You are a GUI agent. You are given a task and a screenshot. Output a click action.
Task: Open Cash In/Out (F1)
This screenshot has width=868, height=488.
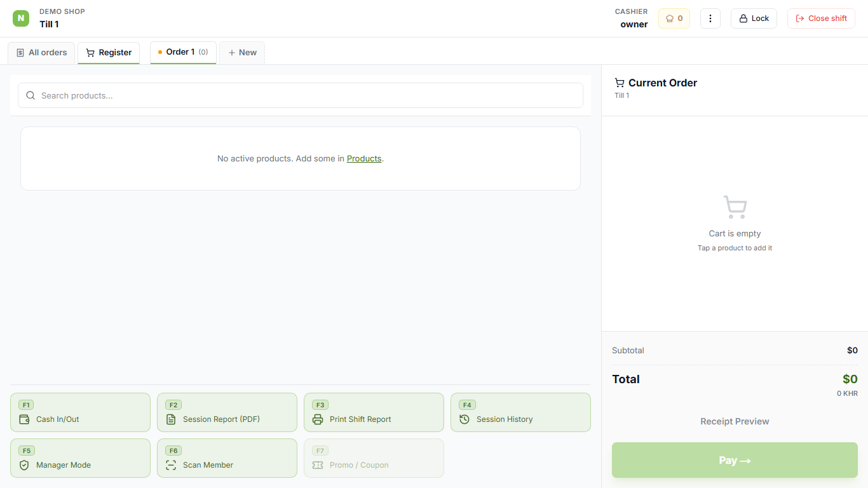tap(81, 412)
